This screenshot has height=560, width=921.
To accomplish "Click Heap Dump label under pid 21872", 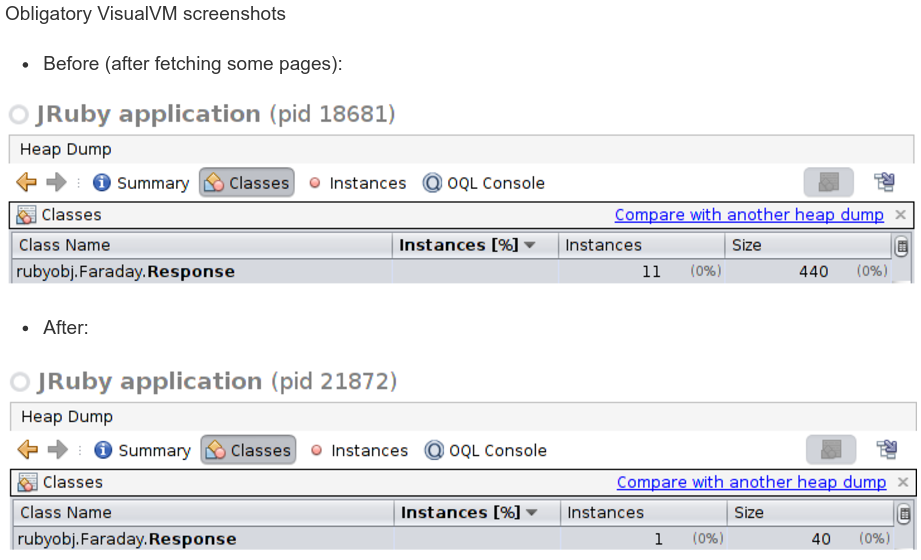I will point(67,417).
